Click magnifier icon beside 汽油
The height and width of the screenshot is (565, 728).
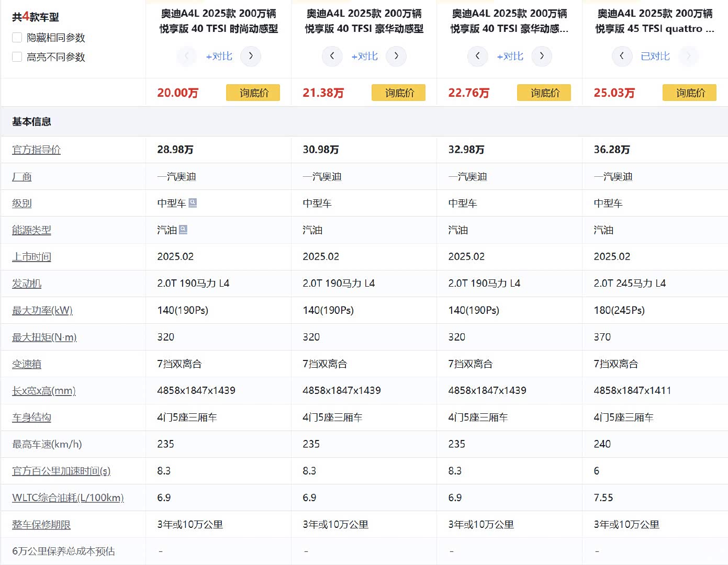183,230
